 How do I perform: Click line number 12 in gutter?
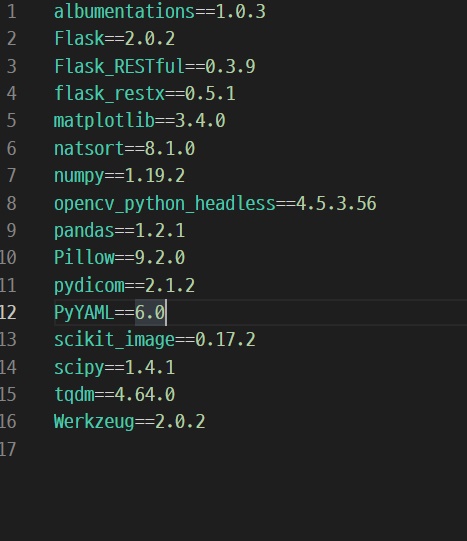[x=8, y=313]
